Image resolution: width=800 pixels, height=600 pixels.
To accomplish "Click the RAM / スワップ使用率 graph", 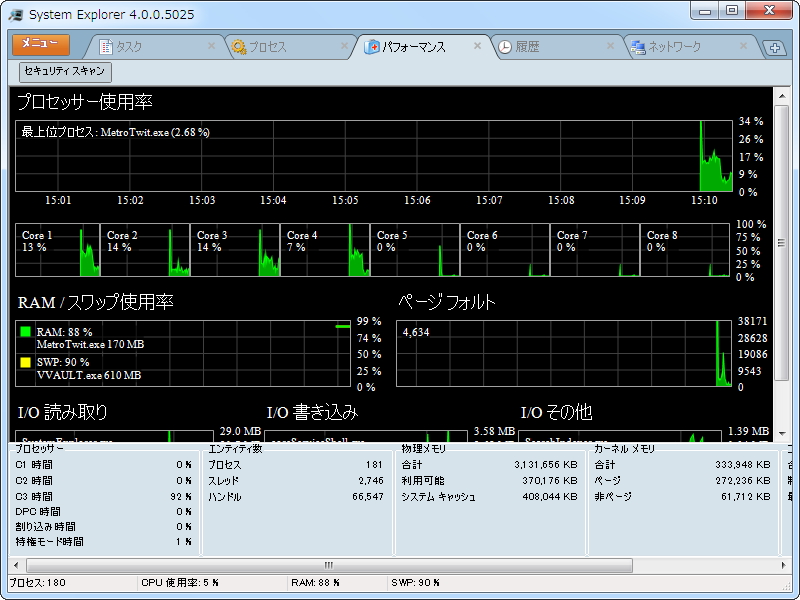I will click(183, 354).
